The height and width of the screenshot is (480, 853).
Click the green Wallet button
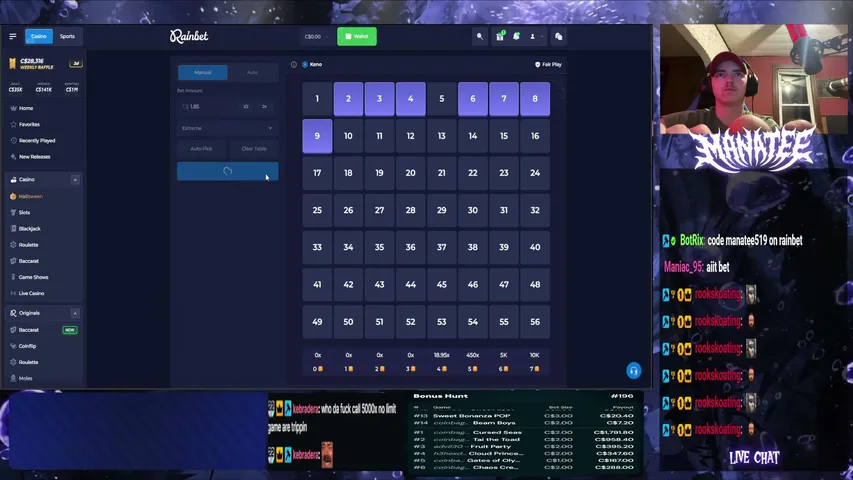click(x=357, y=36)
